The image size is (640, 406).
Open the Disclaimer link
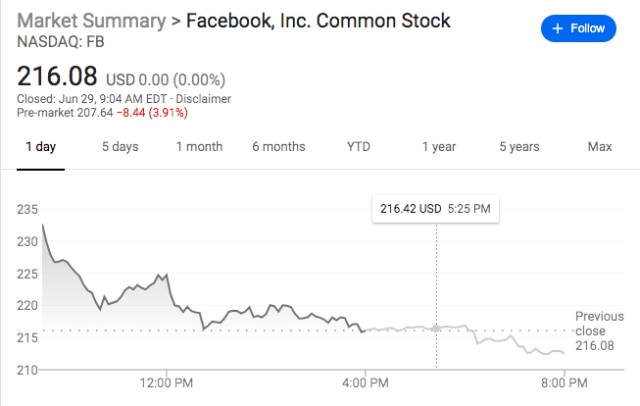[x=206, y=99]
